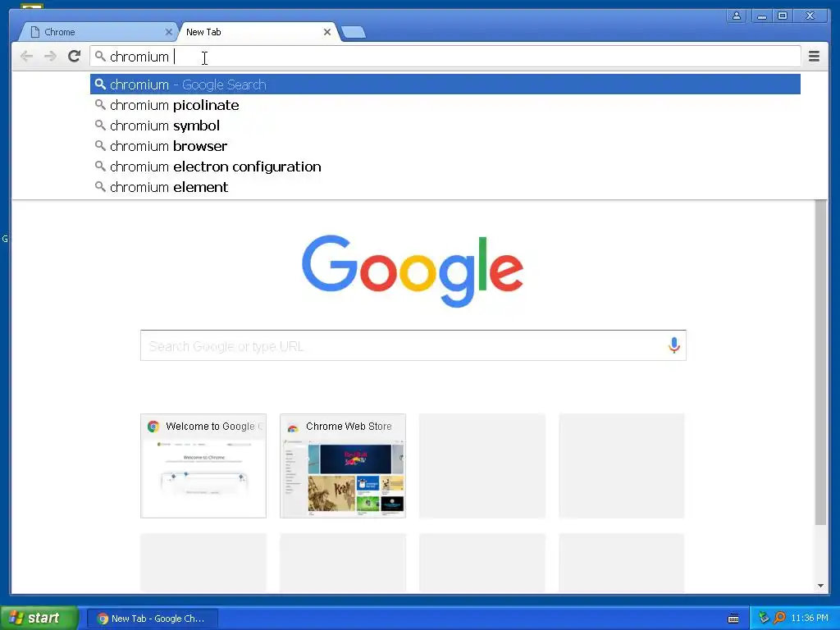Click the browser forward arrow
The height and width of the screenshot is (630, 840).
coord(50,57)
